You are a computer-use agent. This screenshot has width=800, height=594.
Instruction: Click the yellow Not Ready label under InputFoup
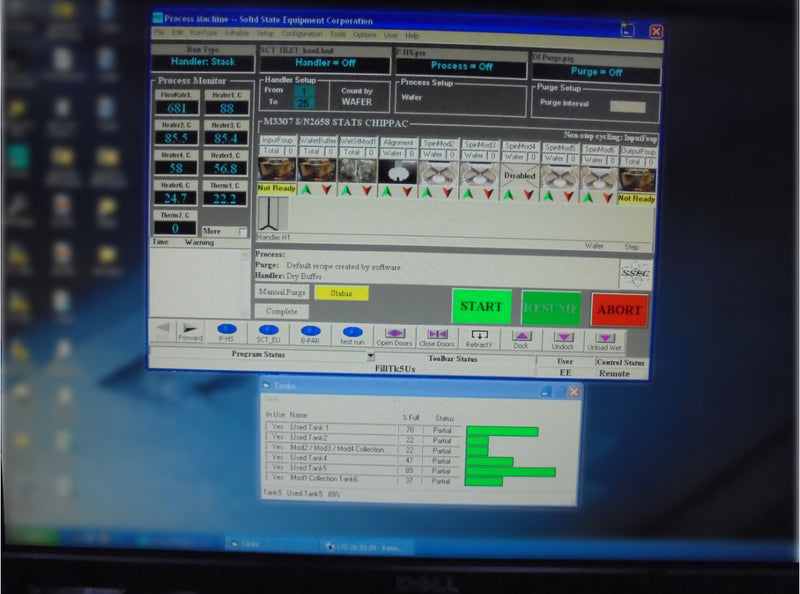(x=277, y=188)
